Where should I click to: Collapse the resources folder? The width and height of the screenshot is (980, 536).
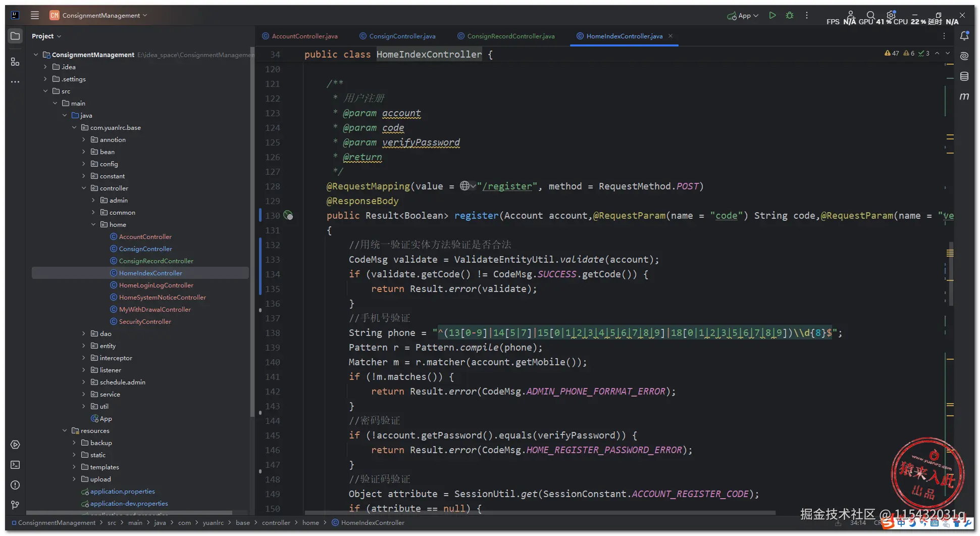coord(65,430)
